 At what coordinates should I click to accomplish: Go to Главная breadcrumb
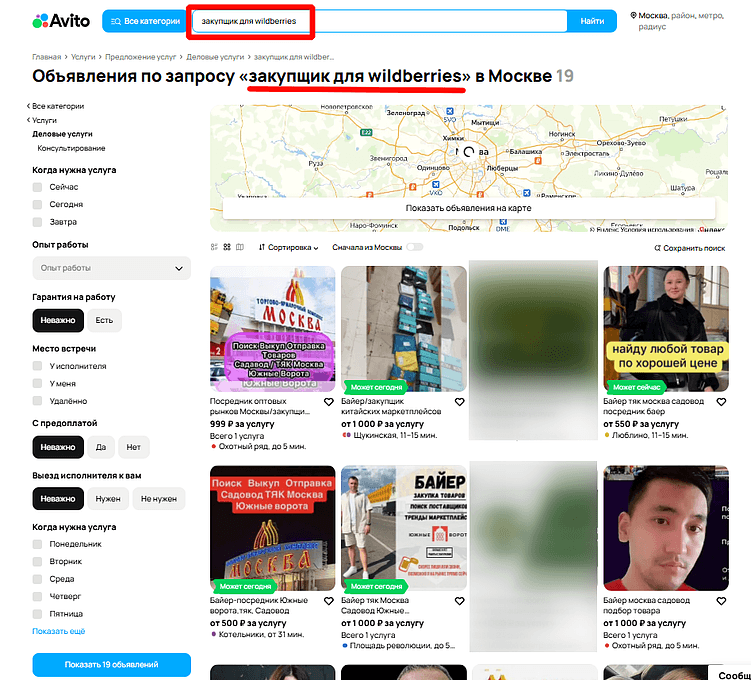(x=46, y=57)
